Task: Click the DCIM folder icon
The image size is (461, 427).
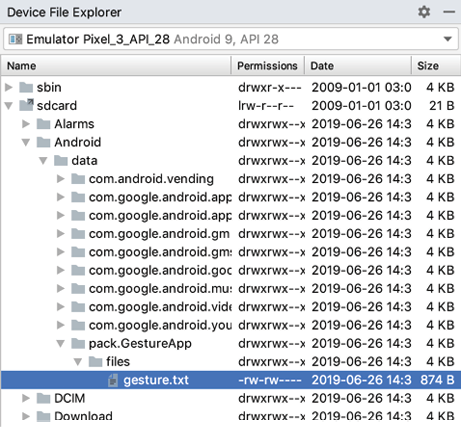Action: click(x=43, y=398)
